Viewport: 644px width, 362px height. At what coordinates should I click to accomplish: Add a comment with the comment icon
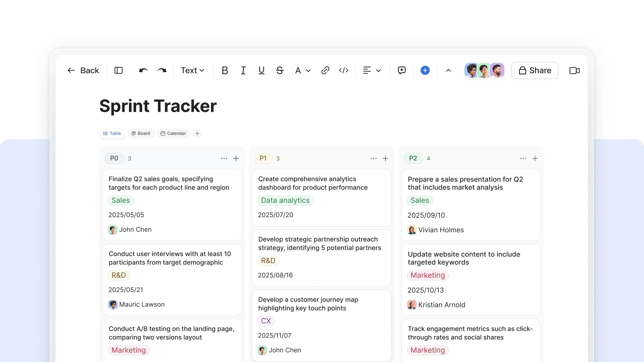point(402,70)
